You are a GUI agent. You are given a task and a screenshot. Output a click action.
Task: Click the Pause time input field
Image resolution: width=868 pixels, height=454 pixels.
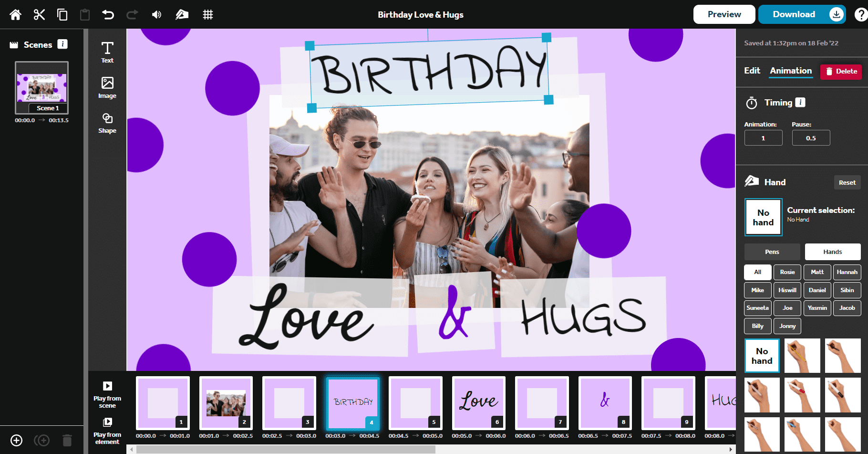tap(811, 138)
